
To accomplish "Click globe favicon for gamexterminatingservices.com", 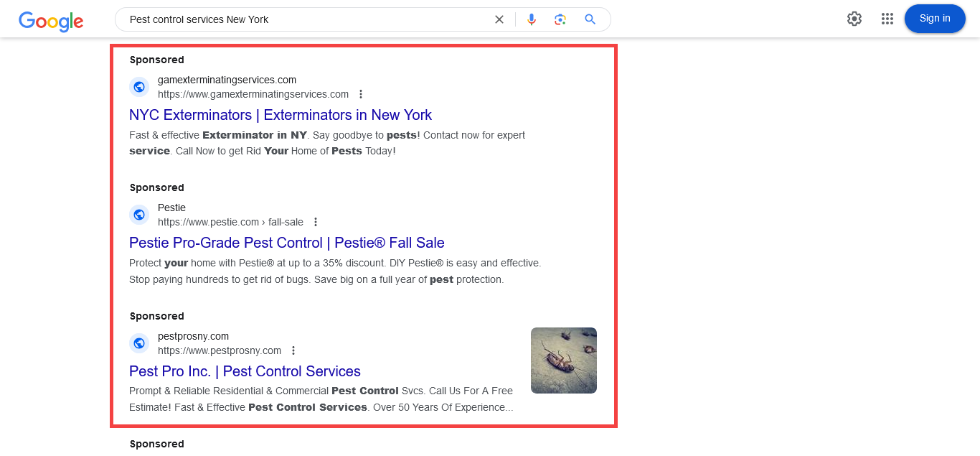I will click(139, 87).
